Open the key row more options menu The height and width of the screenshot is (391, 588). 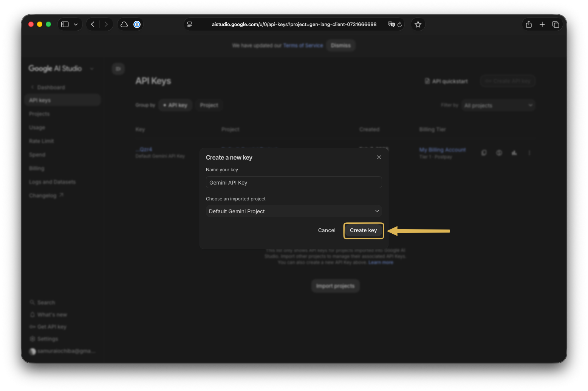pos(529,153)
